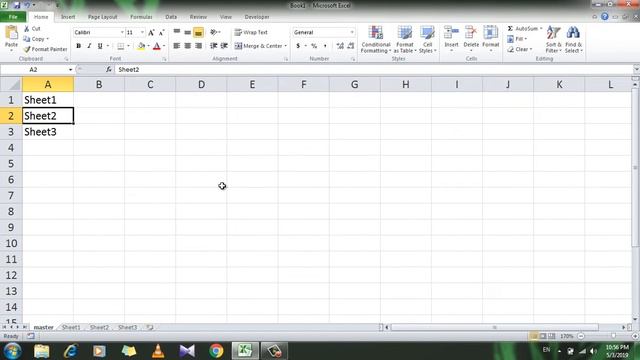This screenshot has width=640, height=360.
Task: Click in the formula bar
Action: click(x=373, y=70)
